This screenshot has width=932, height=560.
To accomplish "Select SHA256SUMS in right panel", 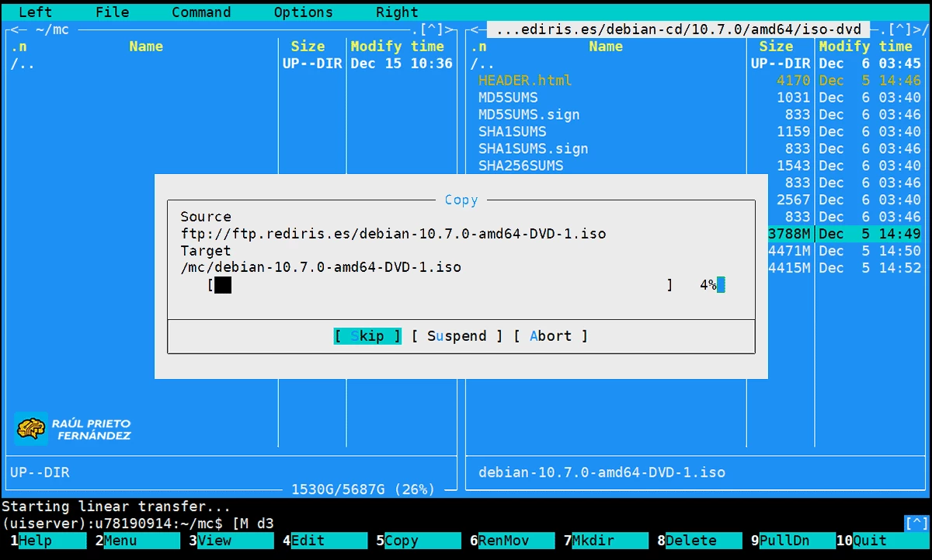I will tap(520, 166).
